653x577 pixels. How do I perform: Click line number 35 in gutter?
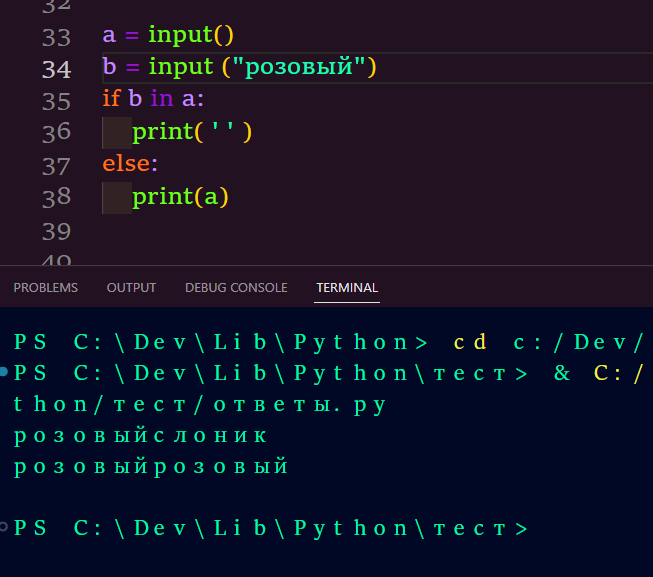tap(56, 102)
